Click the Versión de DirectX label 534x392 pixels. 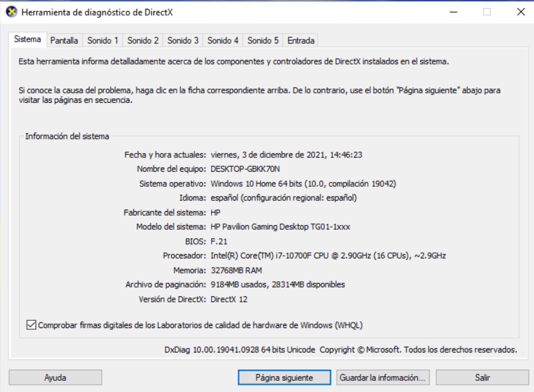pos(173,299)
